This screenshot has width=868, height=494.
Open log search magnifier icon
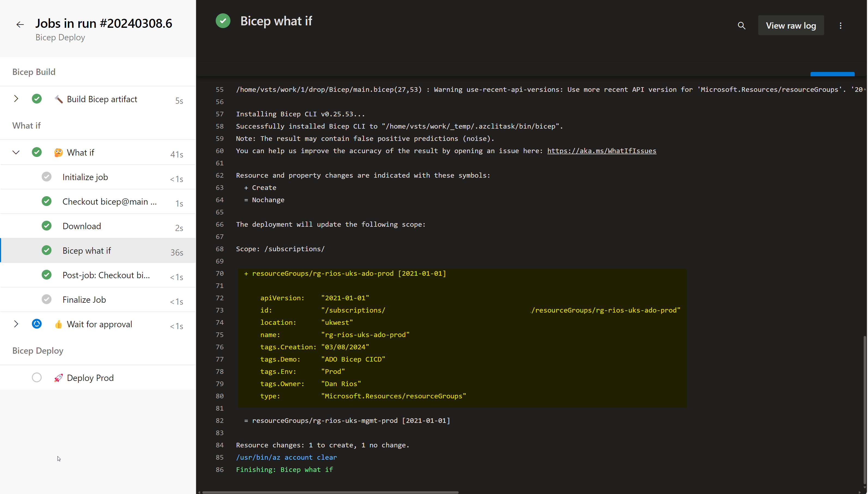click(x=742, y=25)
